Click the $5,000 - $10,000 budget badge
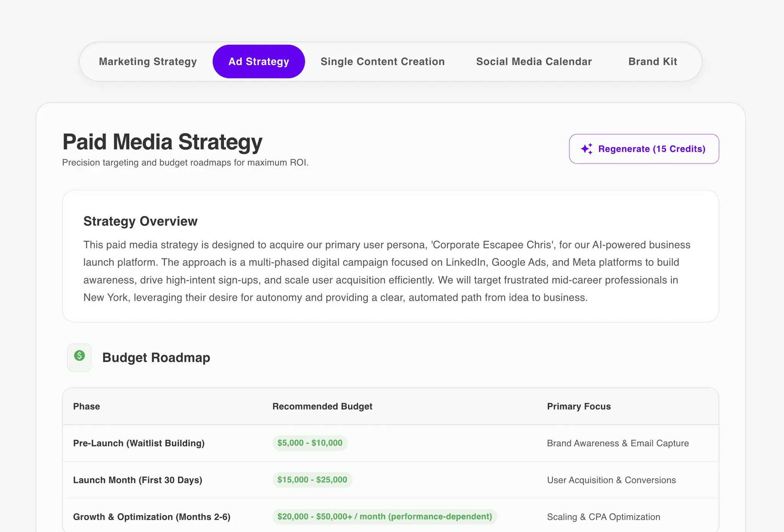This screenshot has height=532, width=784. pyautogui.click(x=310, y=443)
